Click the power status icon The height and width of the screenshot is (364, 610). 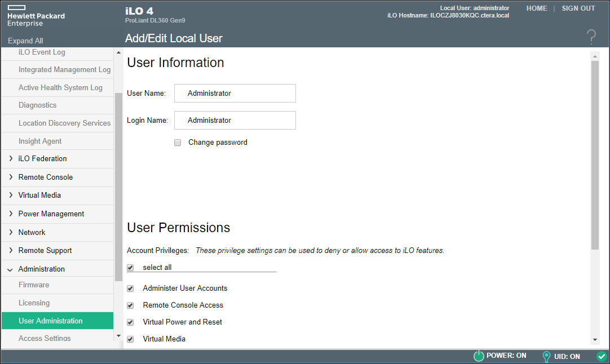(x=479, y=356)
